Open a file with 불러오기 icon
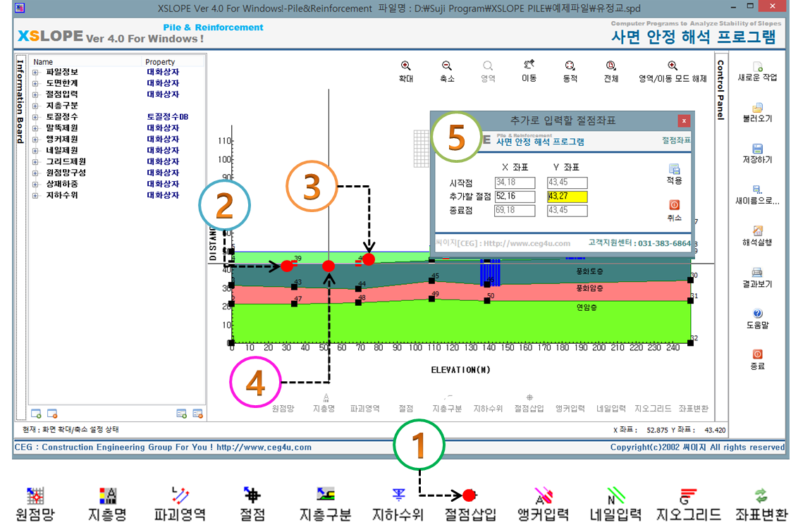 point(757,108)
